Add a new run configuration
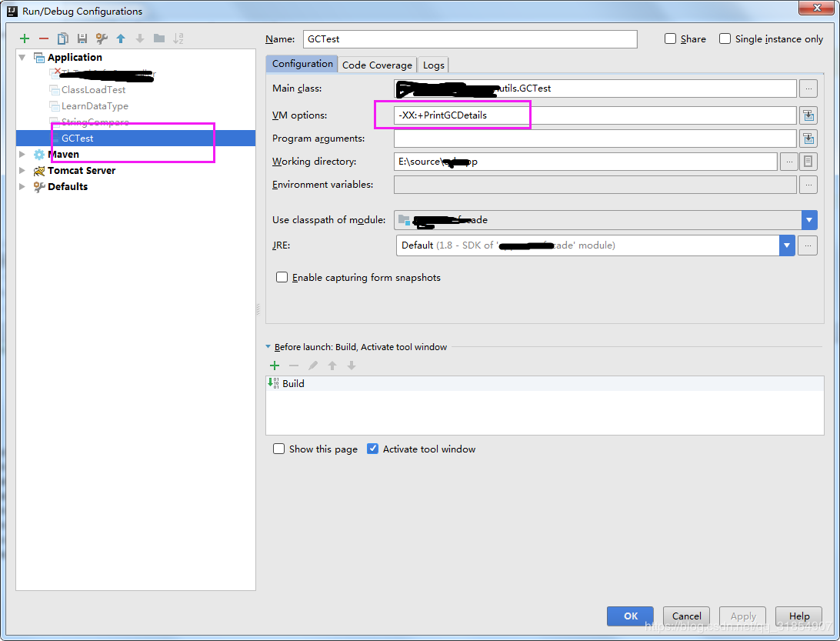This screenshot has height=641, width=840. [x=24, y=38]
